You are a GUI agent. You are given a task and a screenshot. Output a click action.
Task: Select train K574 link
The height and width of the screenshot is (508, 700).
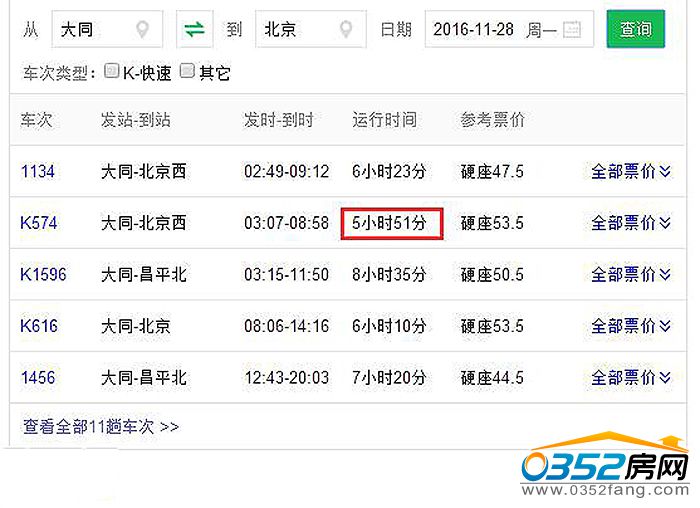39,223
